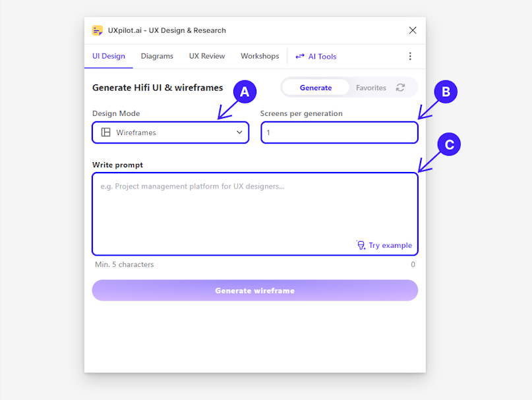Go to the Workshops tab

click(x=260, y=57)
